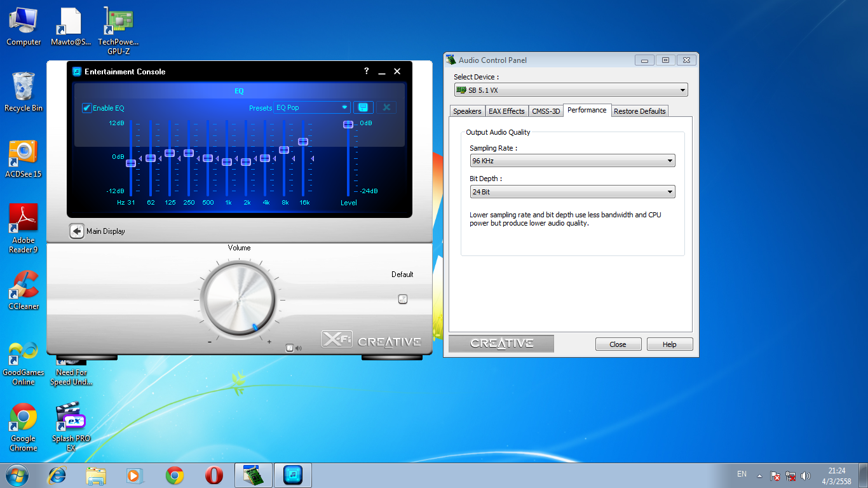Toggle the mute checkbox below the volume knob
Screen dimensions: 868x488
290,348
